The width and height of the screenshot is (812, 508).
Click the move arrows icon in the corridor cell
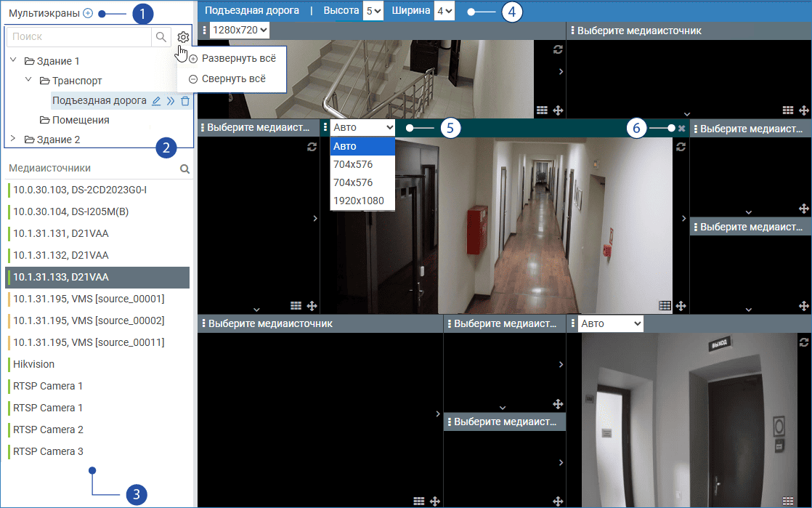pos(681,306)
